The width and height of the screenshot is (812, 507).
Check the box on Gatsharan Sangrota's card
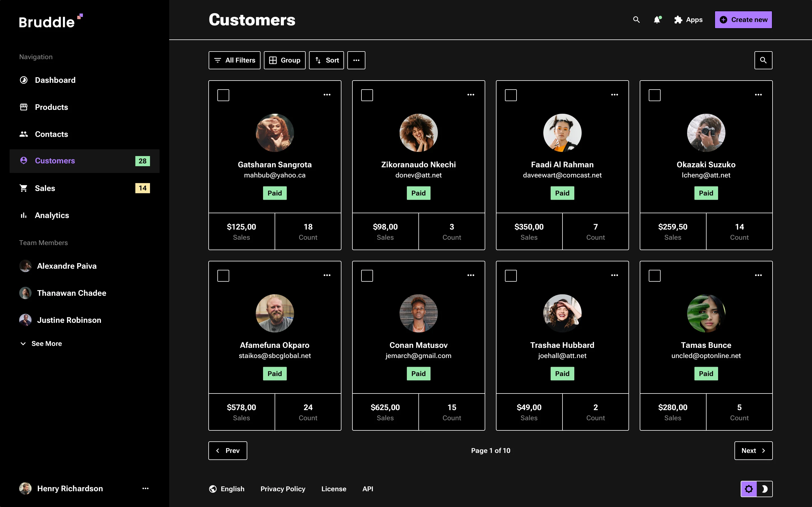(223, 95)
